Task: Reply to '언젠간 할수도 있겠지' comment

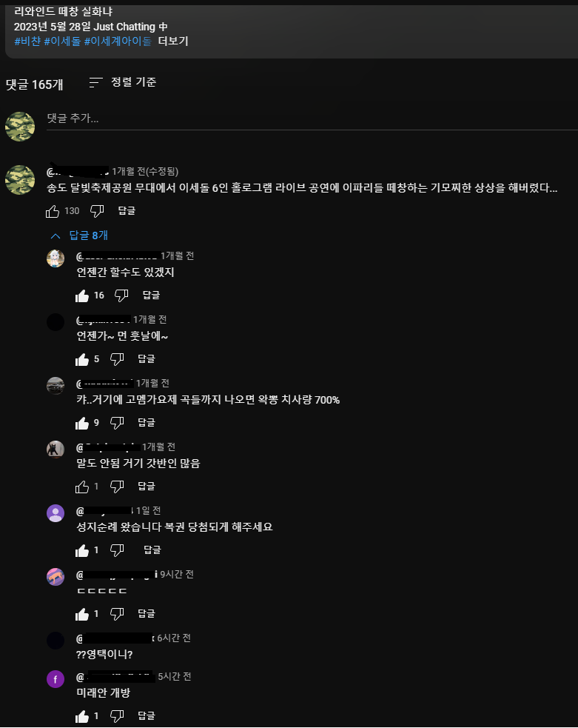Action: click(x=151, y=295)
